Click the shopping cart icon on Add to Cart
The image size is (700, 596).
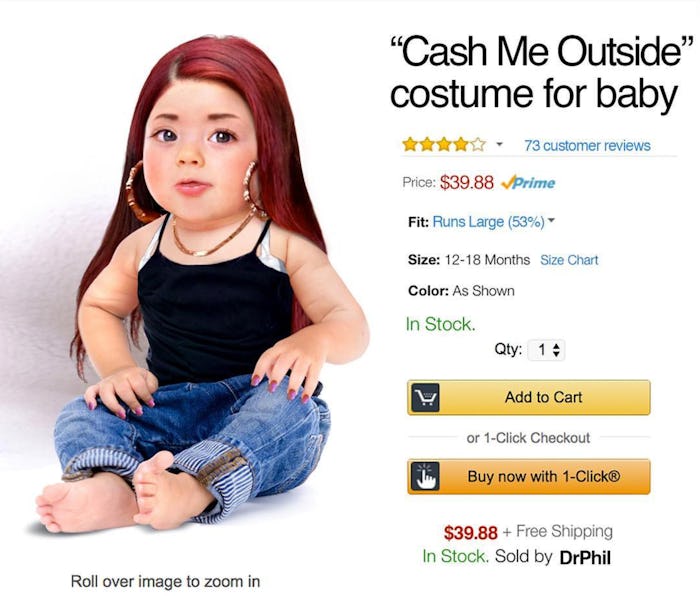425,397
